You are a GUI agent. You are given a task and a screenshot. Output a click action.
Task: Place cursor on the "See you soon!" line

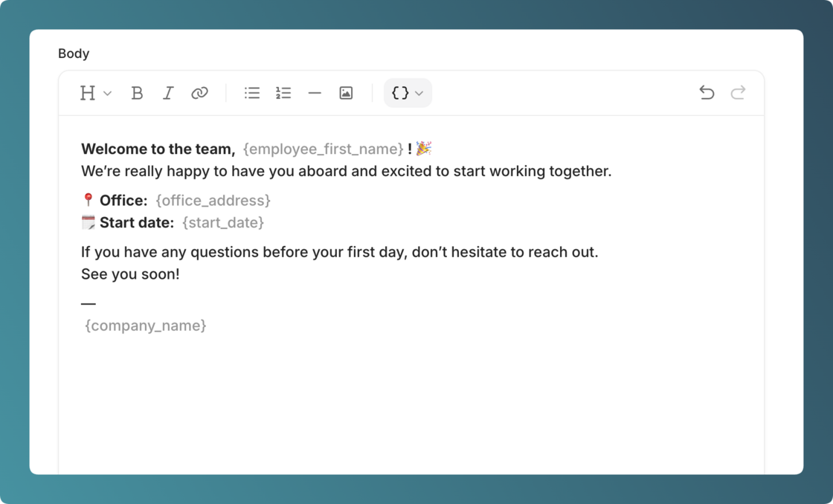point(130,274)
